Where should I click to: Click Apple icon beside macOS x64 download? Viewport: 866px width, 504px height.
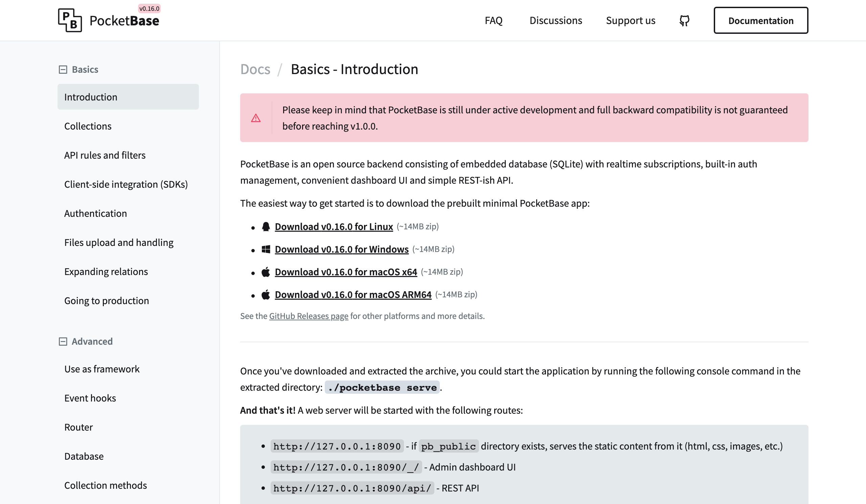[x=266, y=272]
